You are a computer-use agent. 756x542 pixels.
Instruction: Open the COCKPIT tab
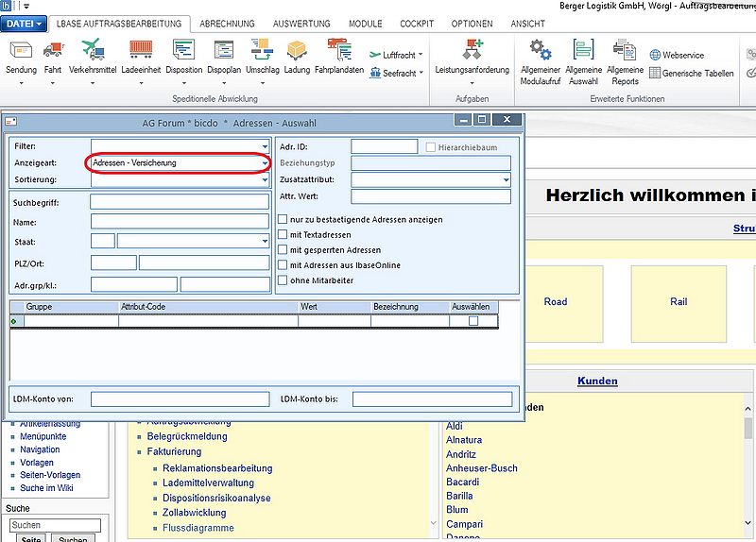tap(417, 24)
